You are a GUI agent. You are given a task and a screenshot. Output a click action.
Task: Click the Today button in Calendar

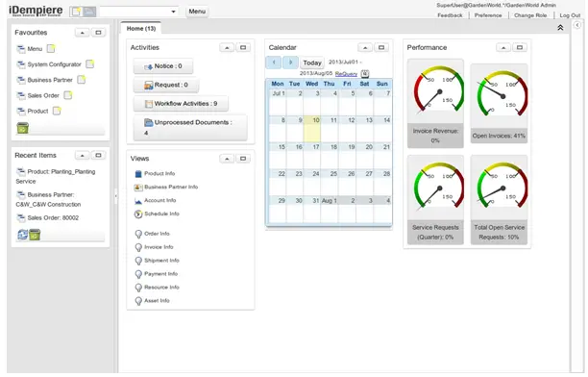312,63
